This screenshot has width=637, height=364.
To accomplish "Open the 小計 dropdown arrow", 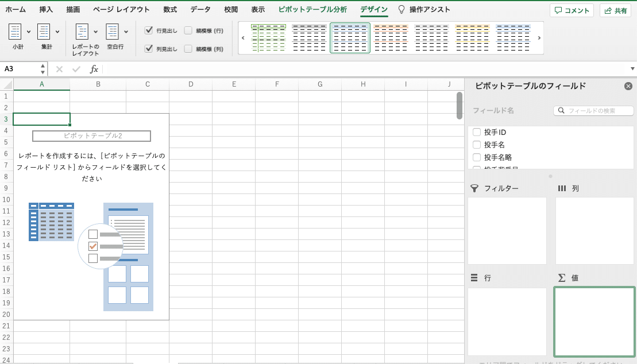I will point(29,32).
